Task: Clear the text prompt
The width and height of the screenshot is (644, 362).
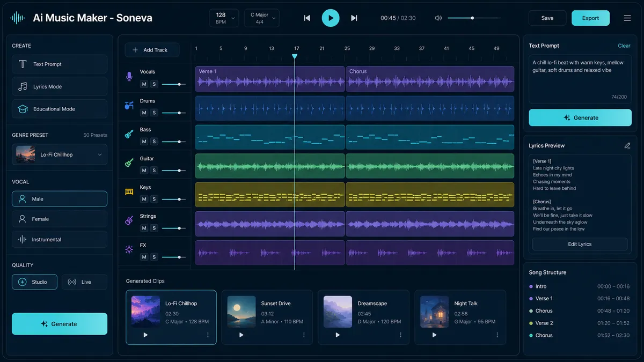Action: 624,46
